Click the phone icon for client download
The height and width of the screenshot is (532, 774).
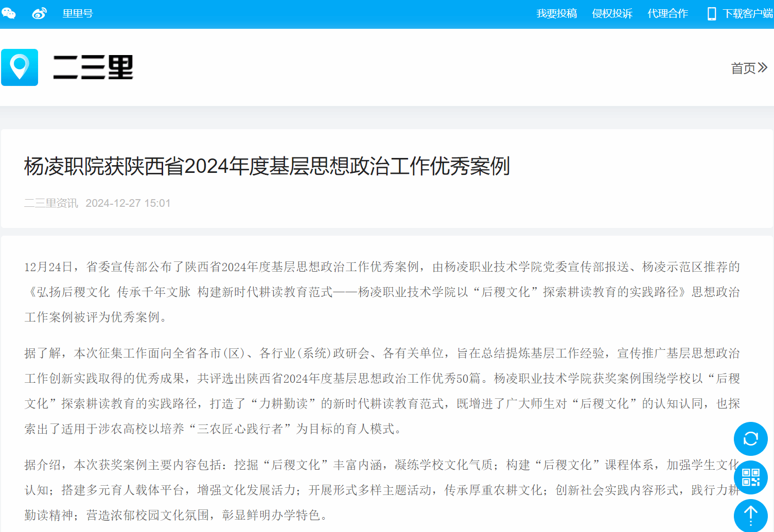click(x=711, y=14)
